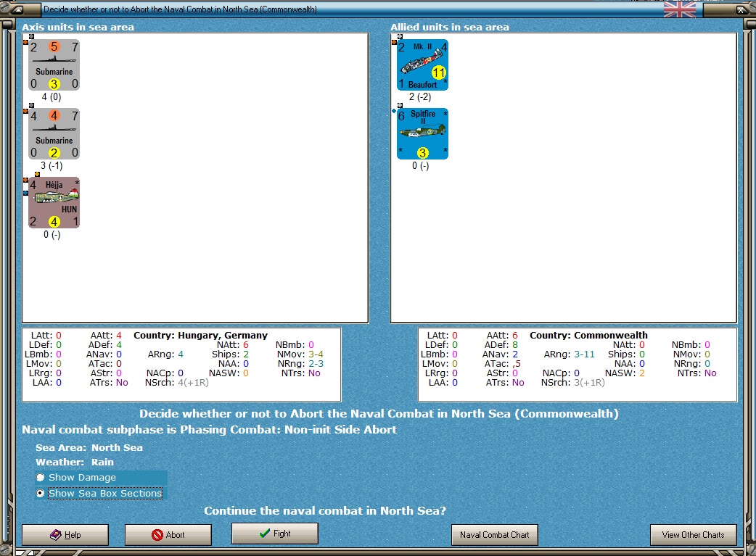Click the Axis NSrch value 4(+1R)
This screenshot has width=756, height=556.
(x=193, y=383)
